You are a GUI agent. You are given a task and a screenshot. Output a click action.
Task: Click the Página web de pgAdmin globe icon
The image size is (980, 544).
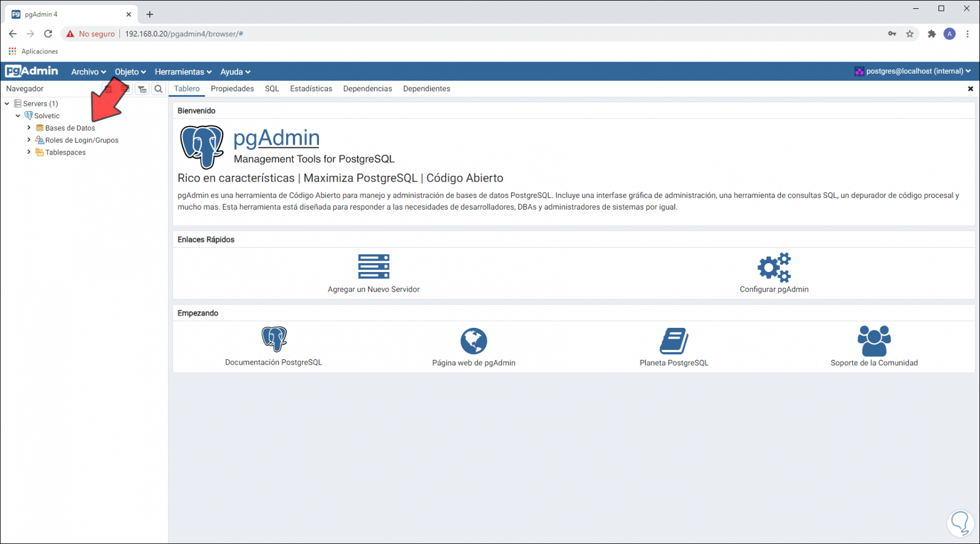(474, 341)
